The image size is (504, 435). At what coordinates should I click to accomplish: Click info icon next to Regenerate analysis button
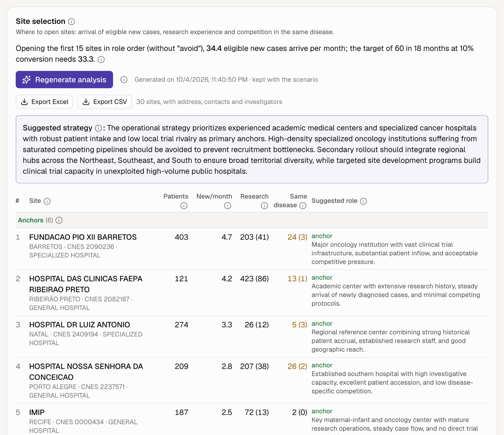(x=124, y=80)
